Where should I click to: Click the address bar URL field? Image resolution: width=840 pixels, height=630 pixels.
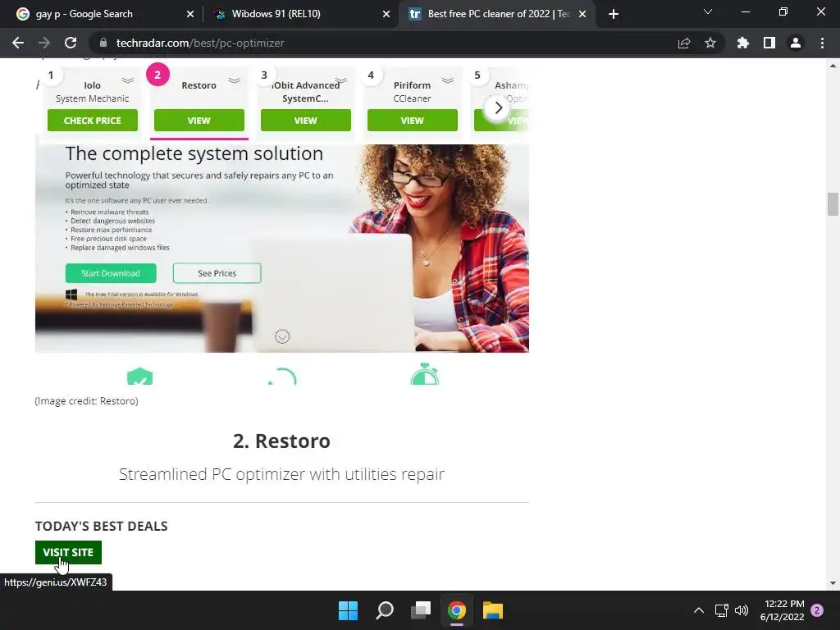tap(386, 43)
